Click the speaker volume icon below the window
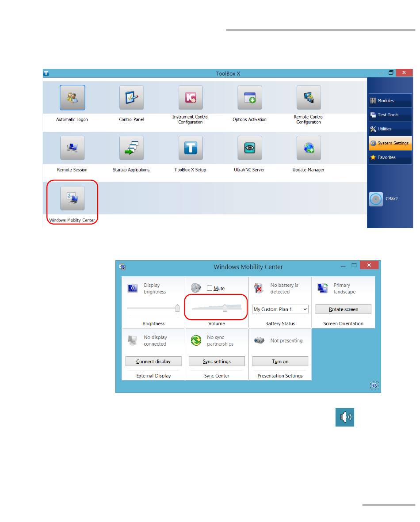This screenshot has width=420, height=522. coord(345,417)
